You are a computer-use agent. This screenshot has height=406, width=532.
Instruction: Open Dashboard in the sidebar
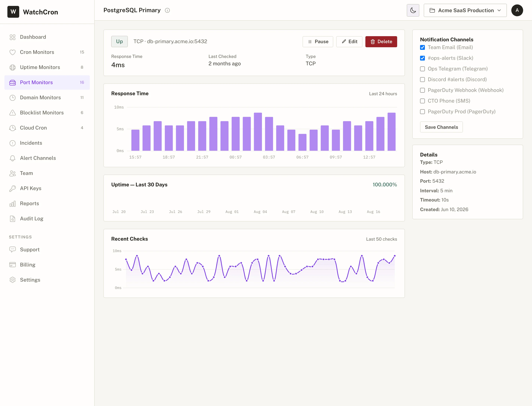point(47,37)
